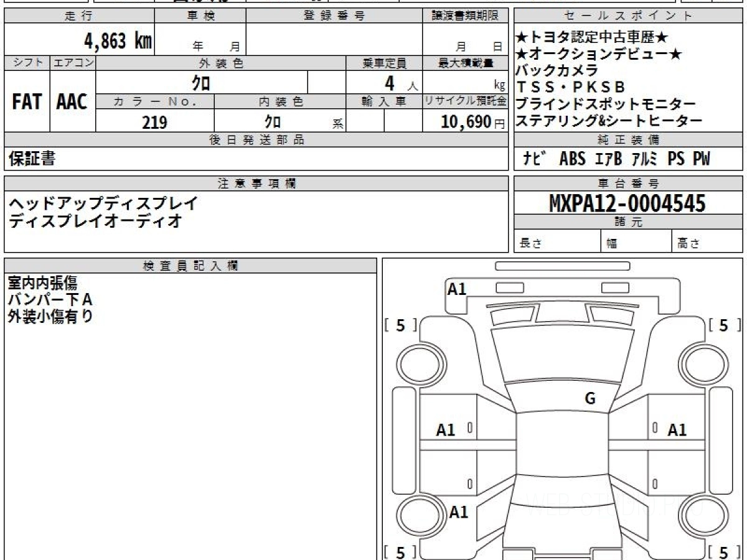Select the 内装色 header
The width and height of the screenshot is (747, 560).
tap(280, 102)
